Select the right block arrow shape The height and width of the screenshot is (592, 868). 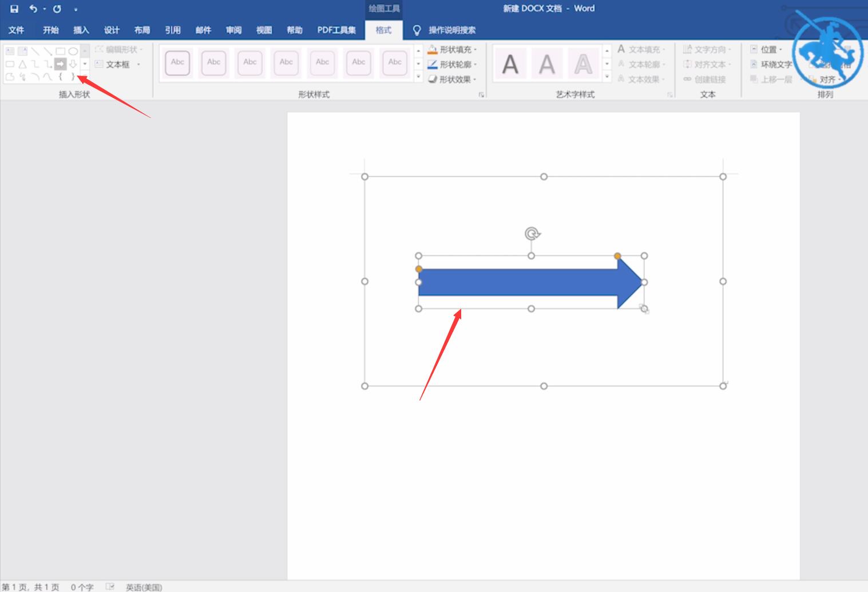tap(61, 64)
